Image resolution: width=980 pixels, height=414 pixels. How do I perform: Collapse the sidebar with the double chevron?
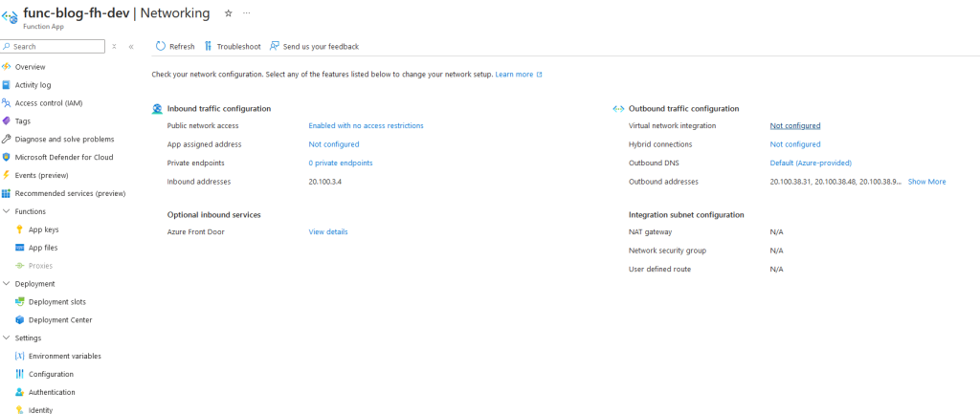pyautogui.click(x=131, y=47)
